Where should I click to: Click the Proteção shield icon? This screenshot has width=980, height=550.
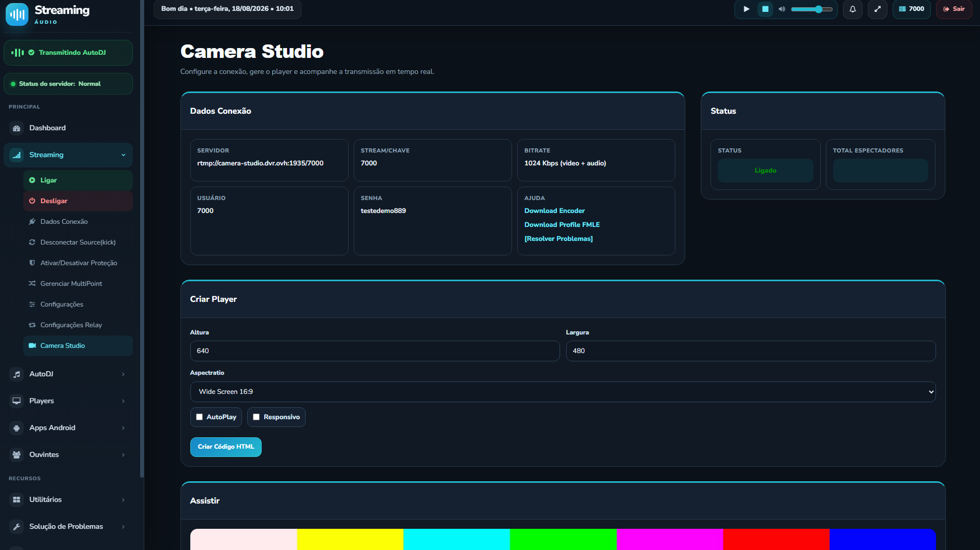[x=32, y=263]
